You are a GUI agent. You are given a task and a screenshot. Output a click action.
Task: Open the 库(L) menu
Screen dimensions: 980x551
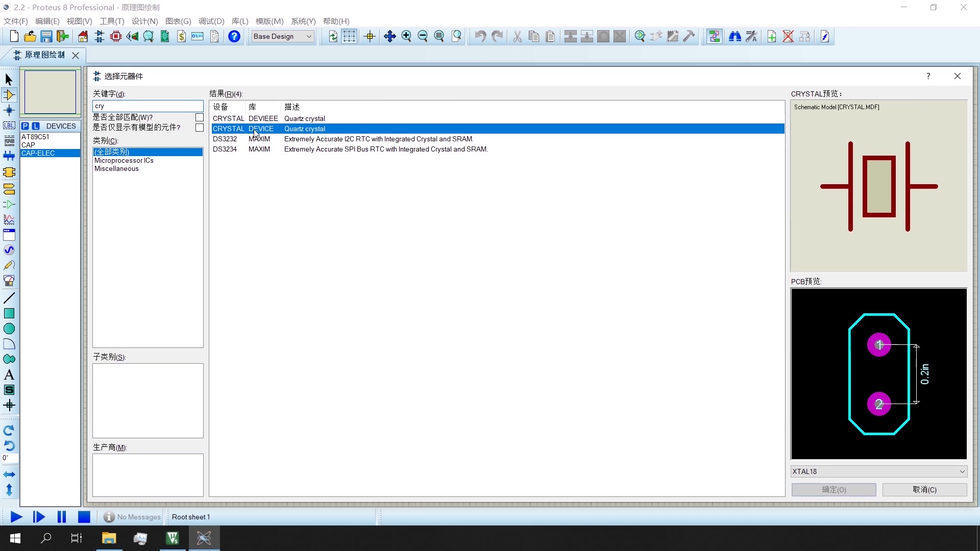pos(239,21)
